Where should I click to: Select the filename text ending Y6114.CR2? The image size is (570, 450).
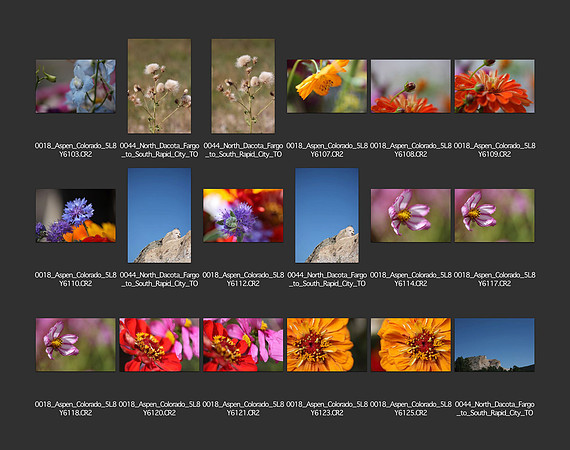(411, 279)
